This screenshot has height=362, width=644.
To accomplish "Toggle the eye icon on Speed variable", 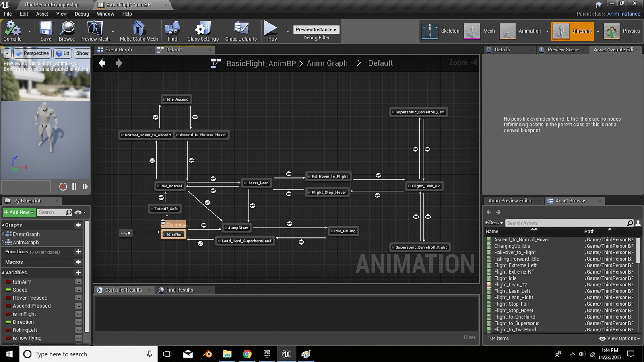I will 79,290.
